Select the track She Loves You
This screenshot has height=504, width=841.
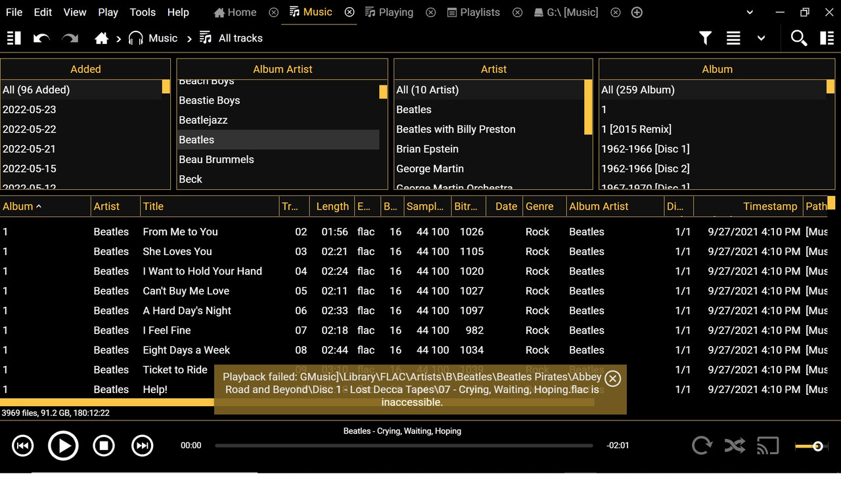(x=177, y=252)
